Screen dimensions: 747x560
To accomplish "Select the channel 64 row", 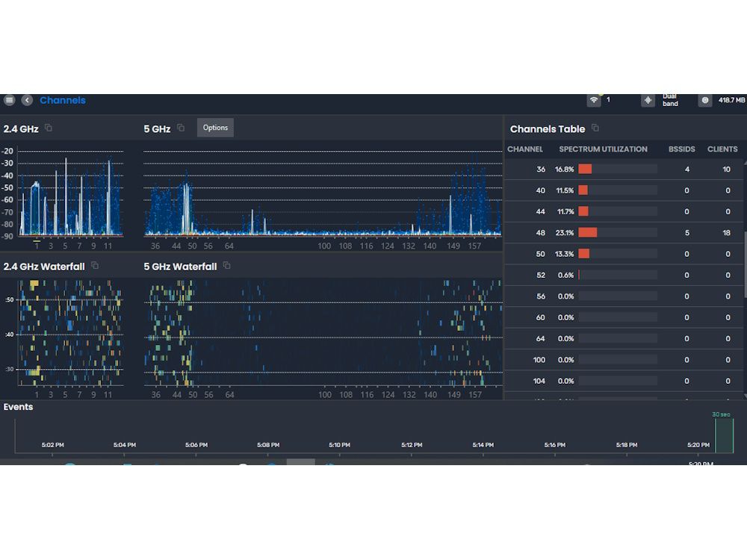I will coord(624,338).
